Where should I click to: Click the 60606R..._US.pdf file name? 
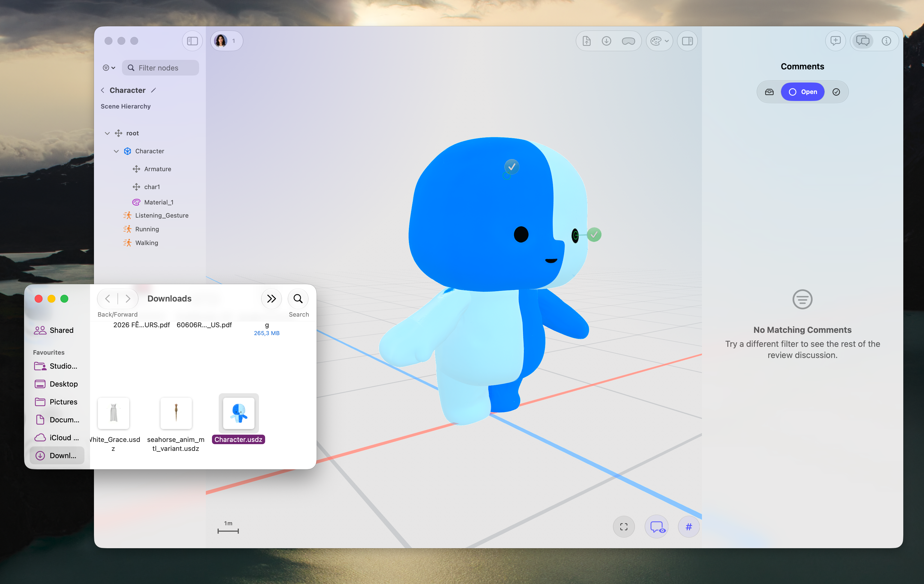204,325
